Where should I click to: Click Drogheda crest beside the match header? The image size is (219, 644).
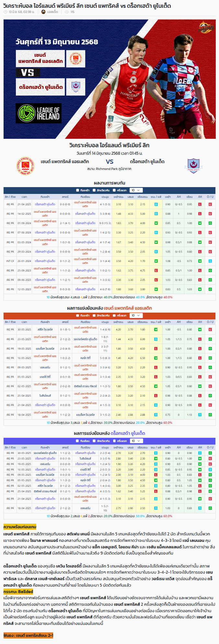click(x=193, y=166)
